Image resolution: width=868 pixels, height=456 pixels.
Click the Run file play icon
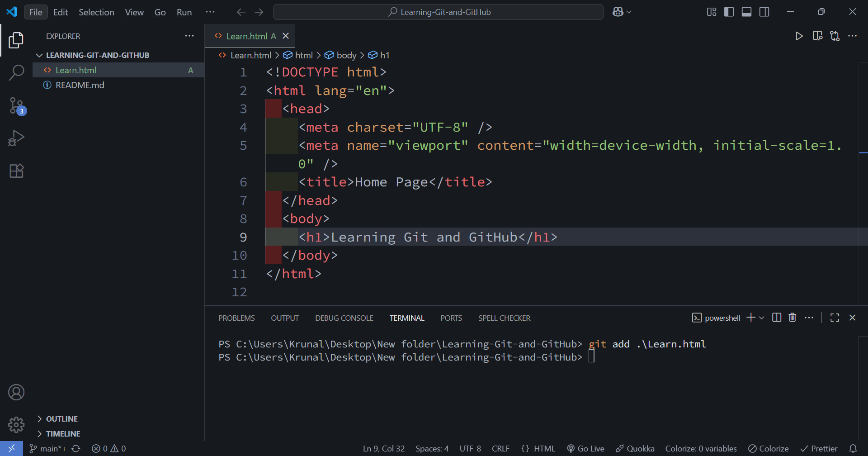799,36
